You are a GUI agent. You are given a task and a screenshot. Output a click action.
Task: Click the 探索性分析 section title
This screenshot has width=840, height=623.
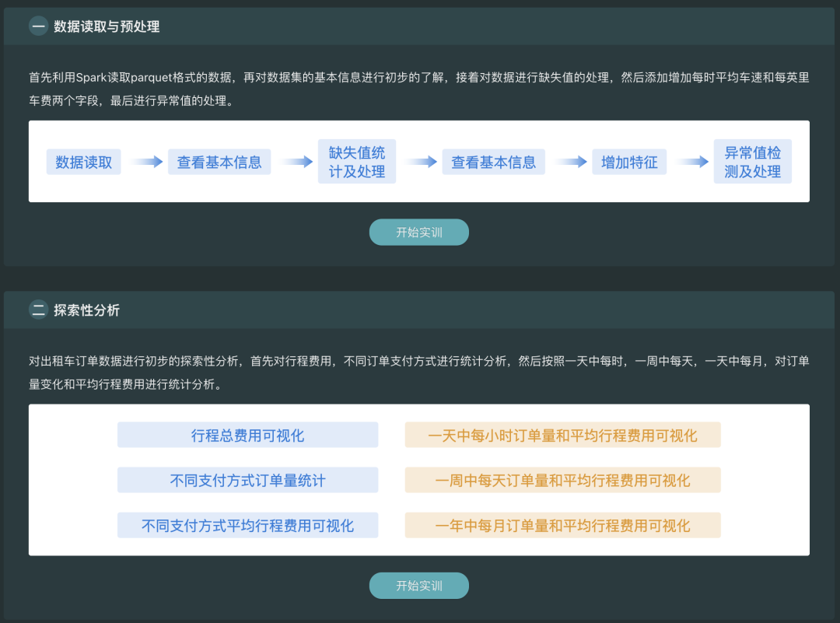point(86,310)
